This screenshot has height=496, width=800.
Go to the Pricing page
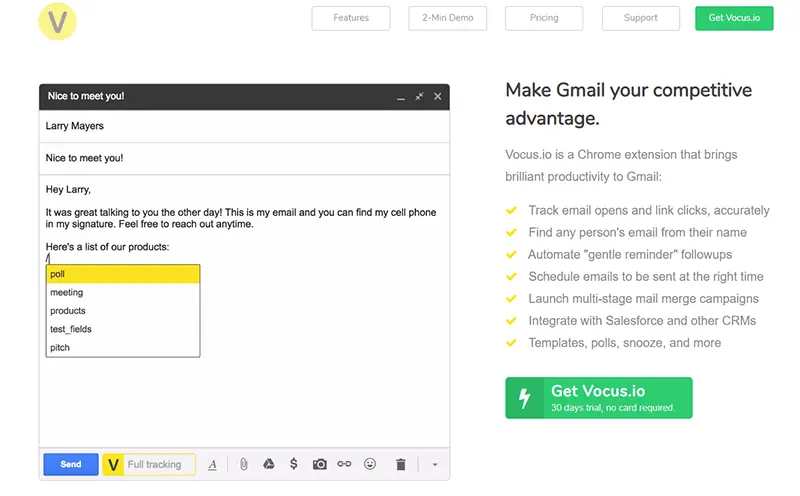pyautogui.click(x=544, y=18)
